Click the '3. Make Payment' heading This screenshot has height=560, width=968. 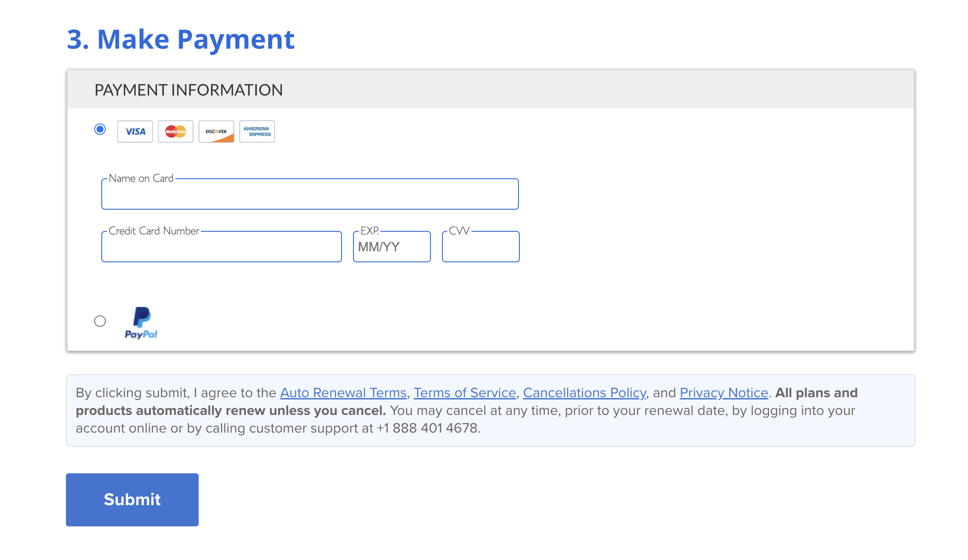[181, 39]
